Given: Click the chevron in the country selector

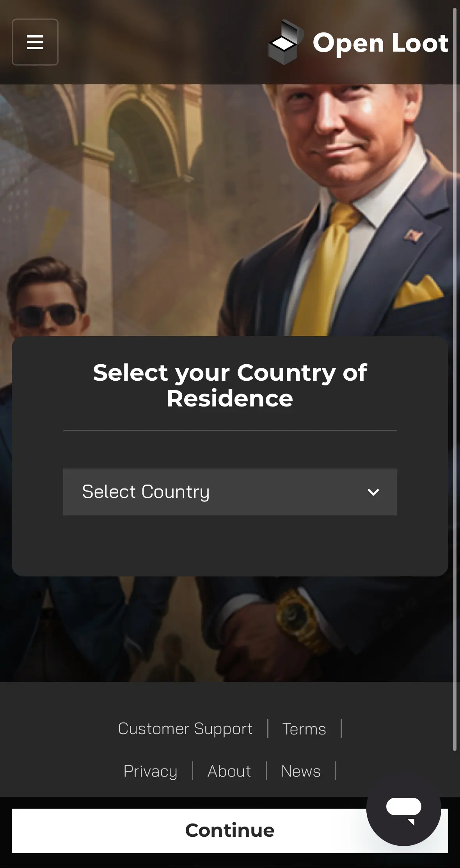Looking at the screenshot, I should tap(373, 492).
